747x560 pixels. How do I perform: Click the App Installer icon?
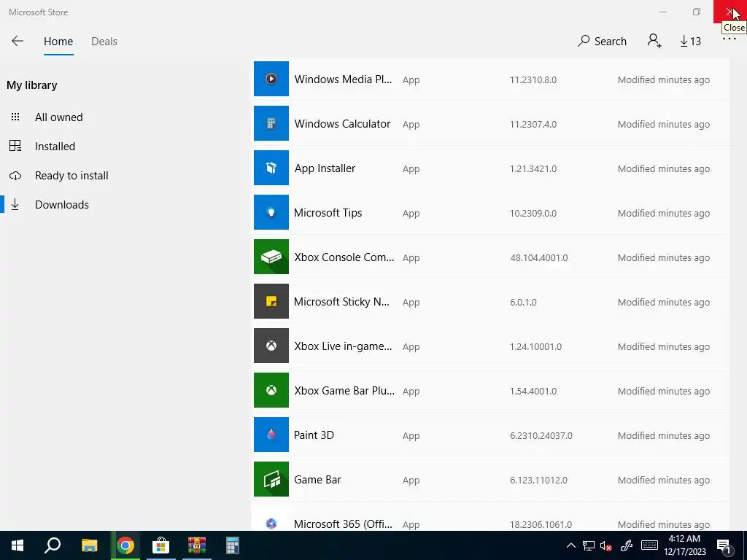[x=271, y=168]
